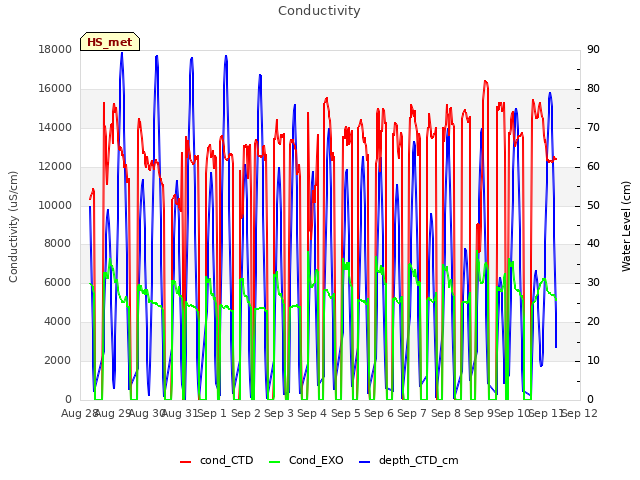Click the Sep 3 date tick label

[x=279, y=413]
